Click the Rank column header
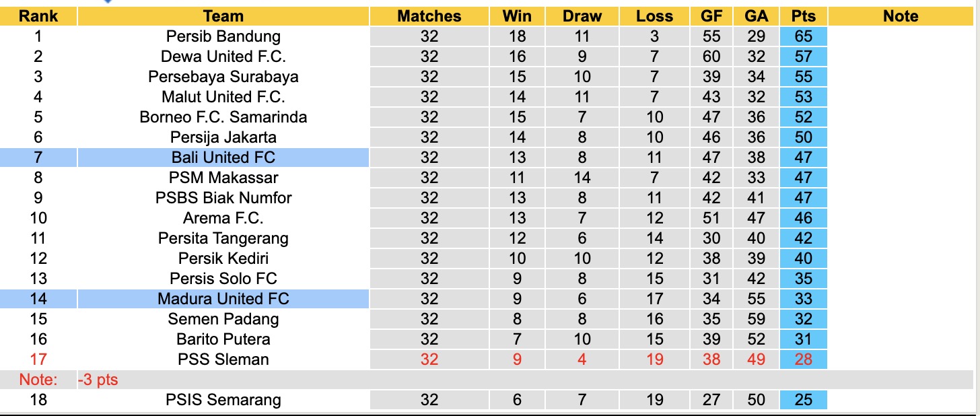The height and width of the screenshot is (416, 980). [38, 16]
